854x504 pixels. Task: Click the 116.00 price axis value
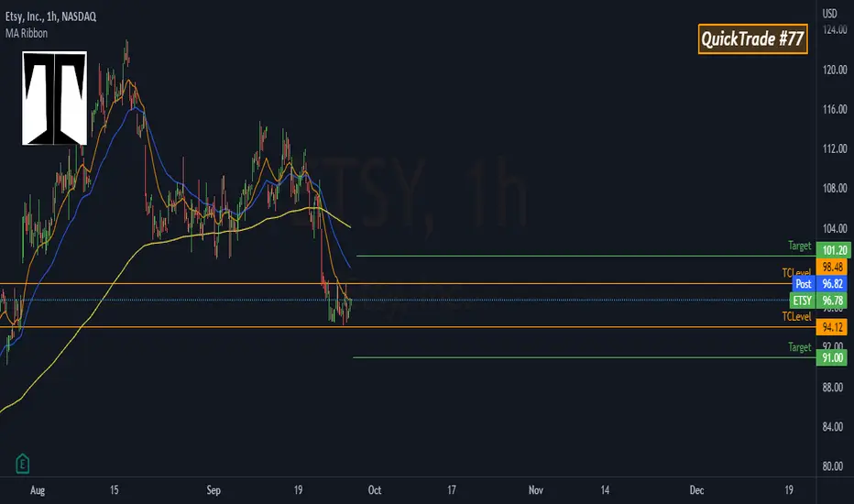point(835,109)
